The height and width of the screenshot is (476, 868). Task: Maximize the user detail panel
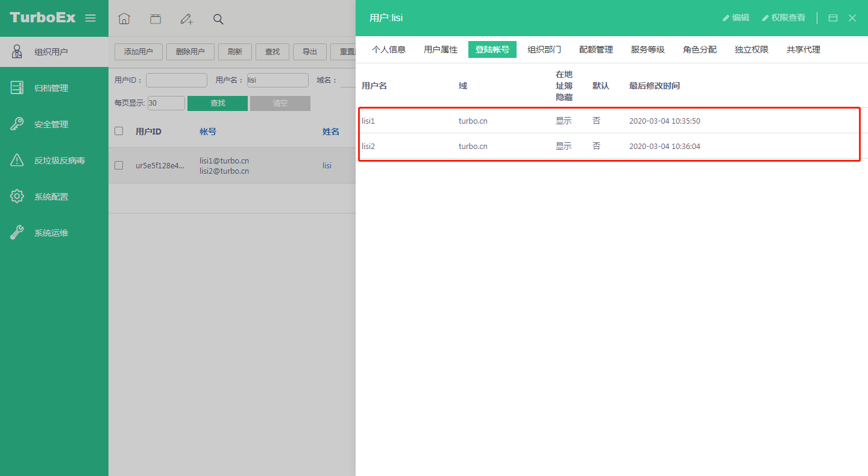click(833, 18)
